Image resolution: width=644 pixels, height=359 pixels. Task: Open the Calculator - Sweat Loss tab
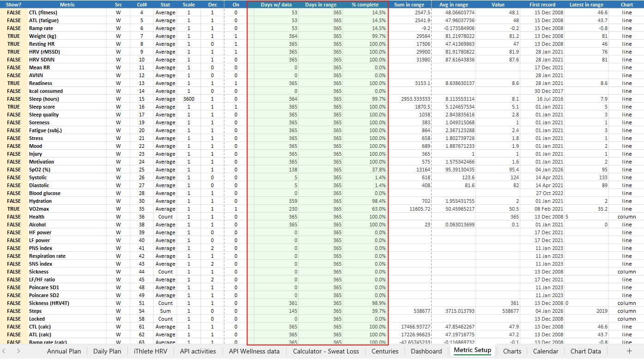click(326, 351)
